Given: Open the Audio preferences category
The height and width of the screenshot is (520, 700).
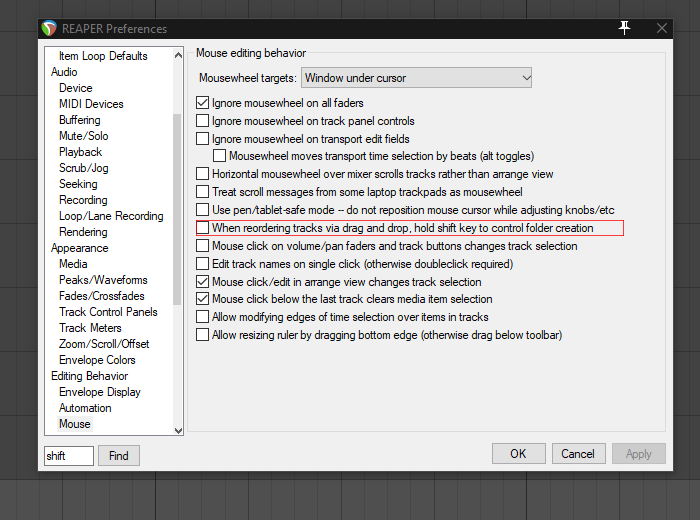Looking at the screenshot, I should (64, 72).
